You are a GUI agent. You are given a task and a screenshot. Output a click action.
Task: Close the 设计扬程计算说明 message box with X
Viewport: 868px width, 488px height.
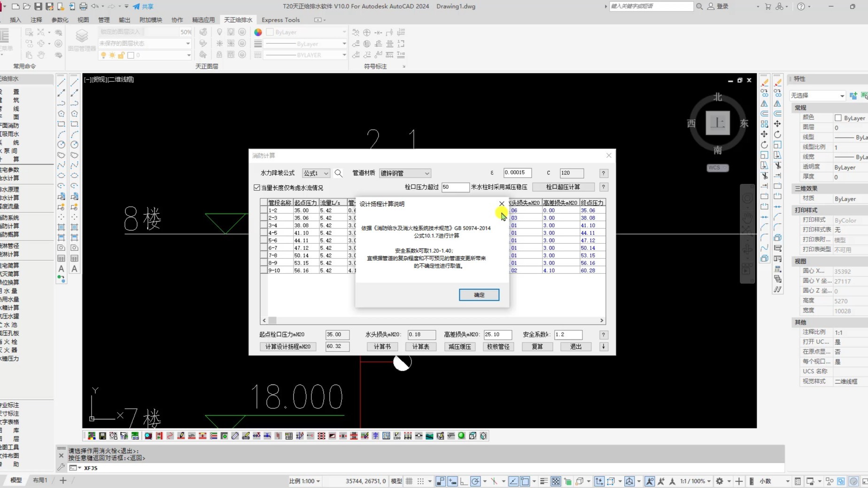tap(502, 204)
